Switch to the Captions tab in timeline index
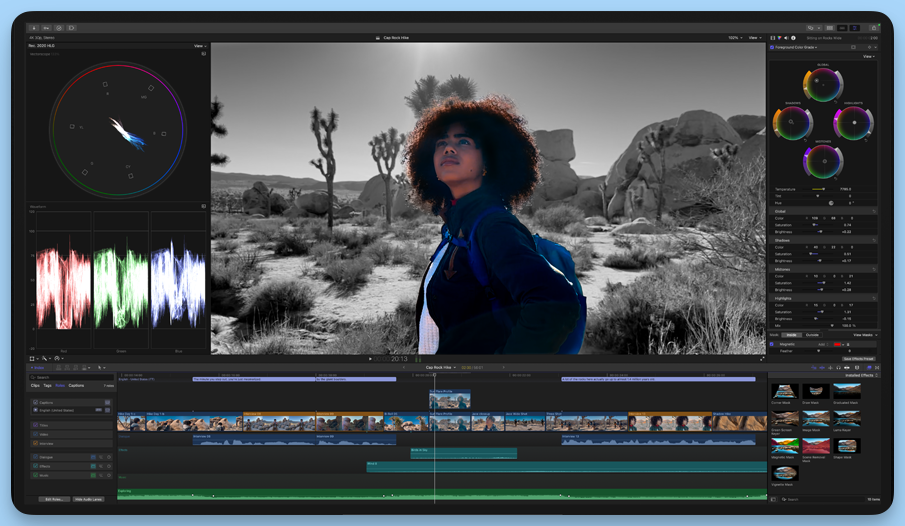 76,385
